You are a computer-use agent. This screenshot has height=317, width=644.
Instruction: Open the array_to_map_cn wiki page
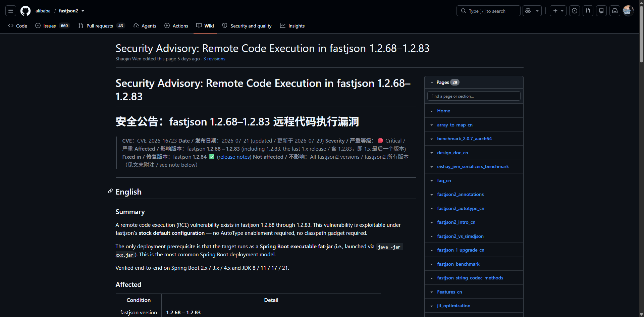(x=455, y=125)
